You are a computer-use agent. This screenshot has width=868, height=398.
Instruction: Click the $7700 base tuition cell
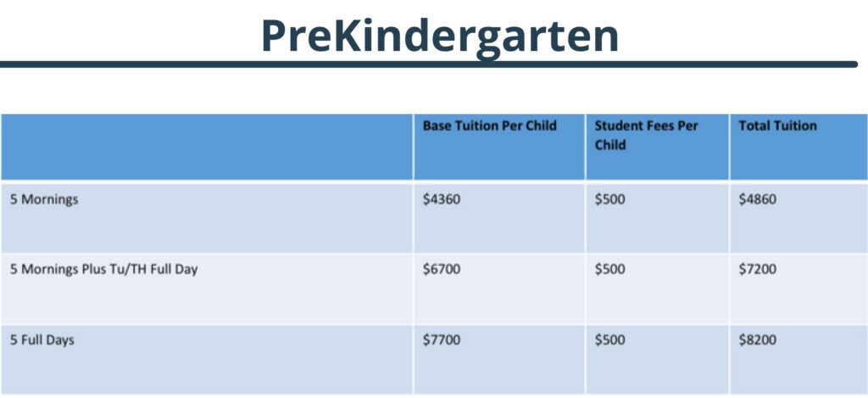pyautogui.click(x=441, y=340)
